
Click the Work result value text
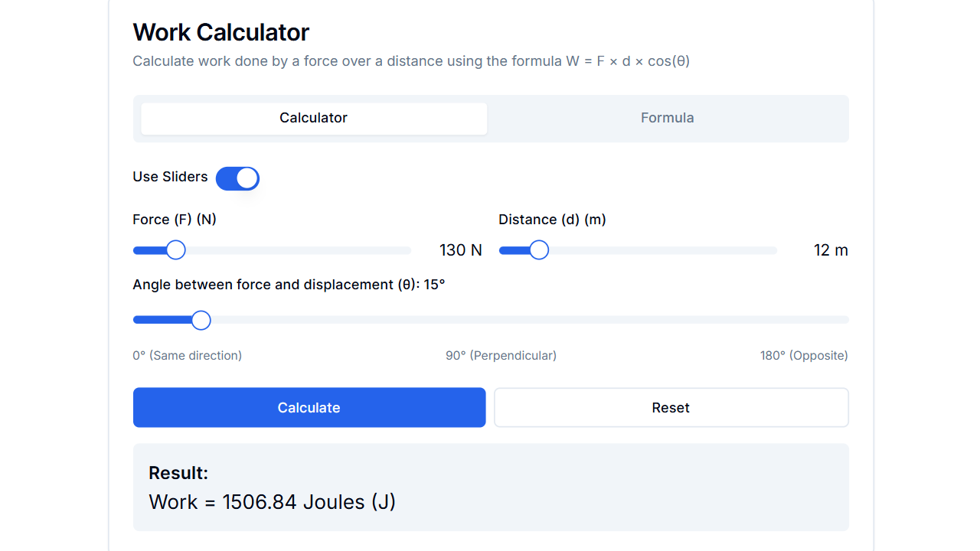272,501
